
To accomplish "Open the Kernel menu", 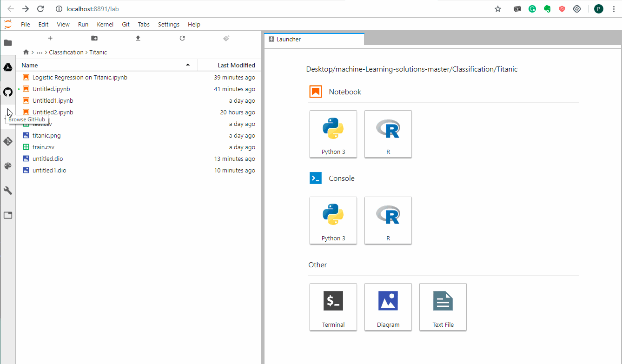I will coord(105,24).
